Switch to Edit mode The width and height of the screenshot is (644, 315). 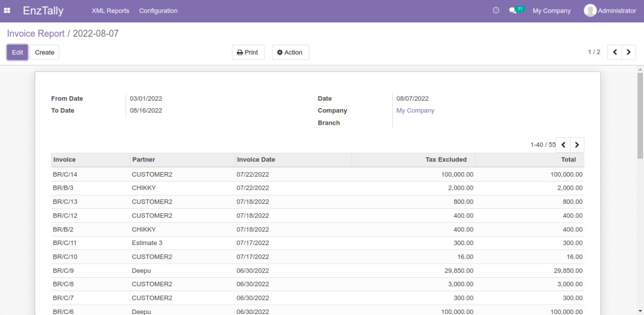coord(17,52)
